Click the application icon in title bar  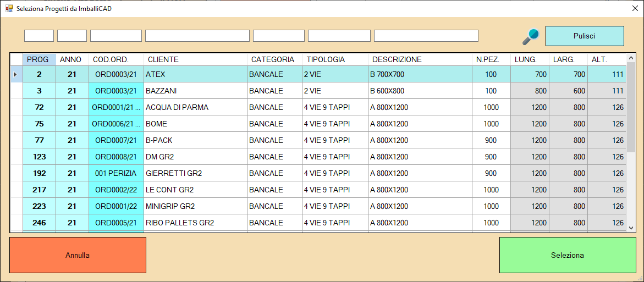click(9, 9)
